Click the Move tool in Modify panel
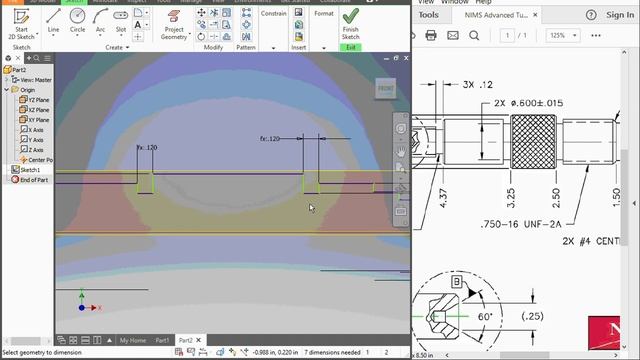Screen dimensions: 640x360 click(x=201, y=13)
